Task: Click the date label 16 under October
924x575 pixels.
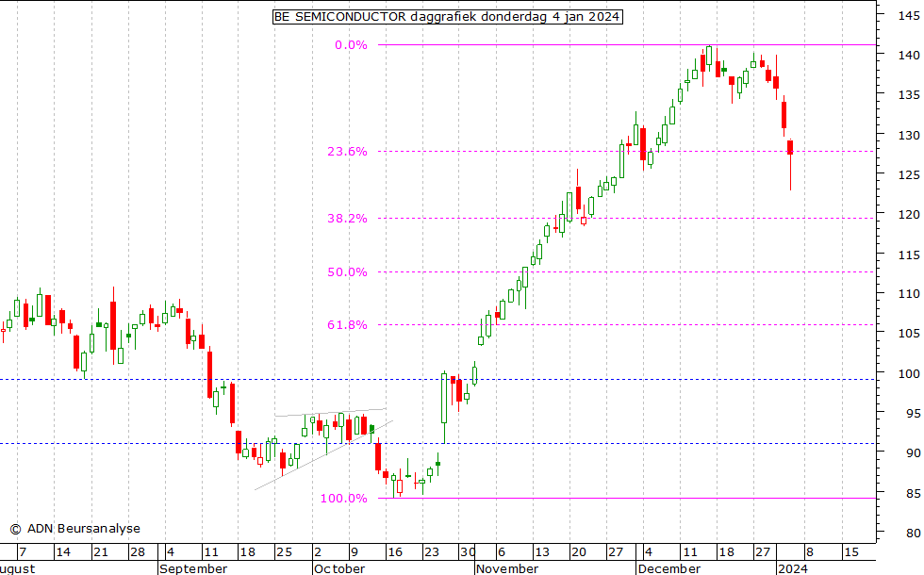Action: tap(395, 552)
